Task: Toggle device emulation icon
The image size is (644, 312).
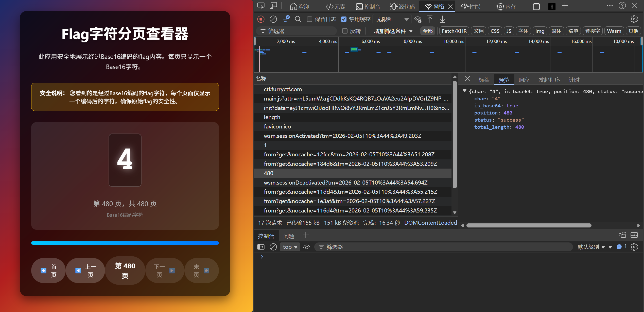Action: [x=273, y=6]
